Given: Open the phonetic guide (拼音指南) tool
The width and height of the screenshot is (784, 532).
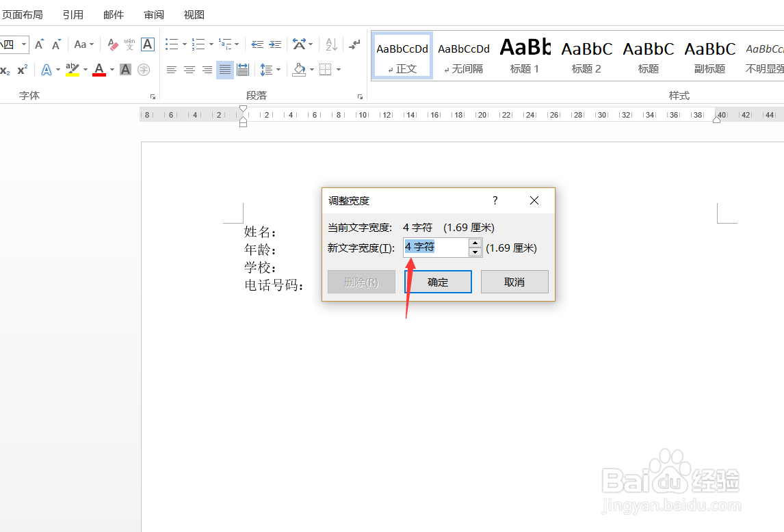Looking at the screenshot, I should tap(130, 45).
